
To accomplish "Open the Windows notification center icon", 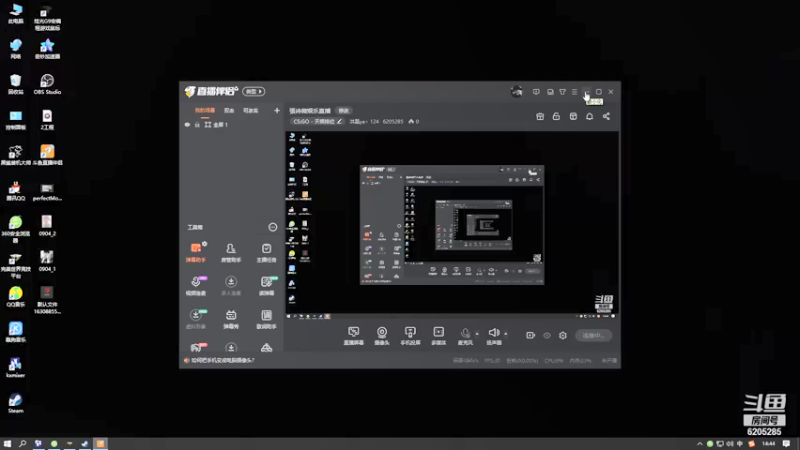I will coord(786,444).
